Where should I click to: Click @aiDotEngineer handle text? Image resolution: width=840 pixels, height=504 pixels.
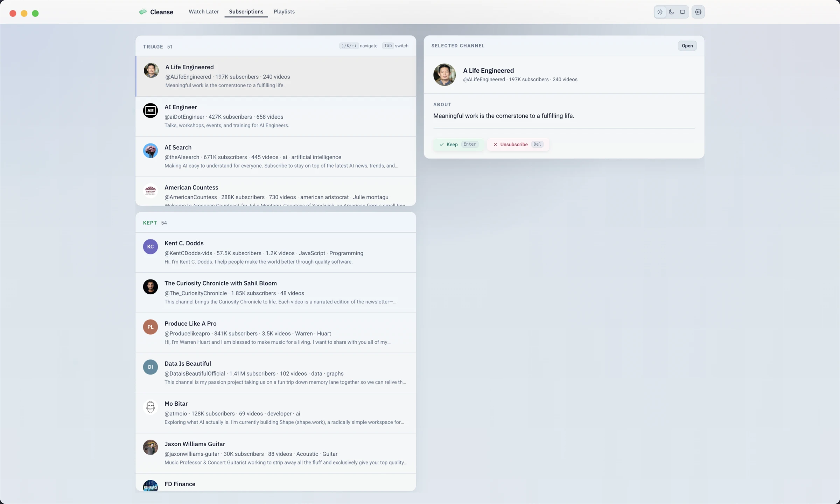pos(184,117)
